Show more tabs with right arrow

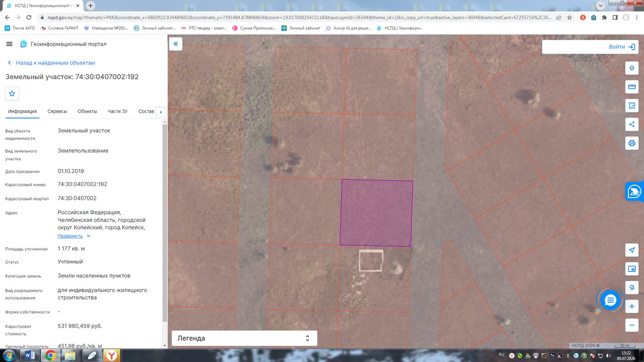(161, 112)
